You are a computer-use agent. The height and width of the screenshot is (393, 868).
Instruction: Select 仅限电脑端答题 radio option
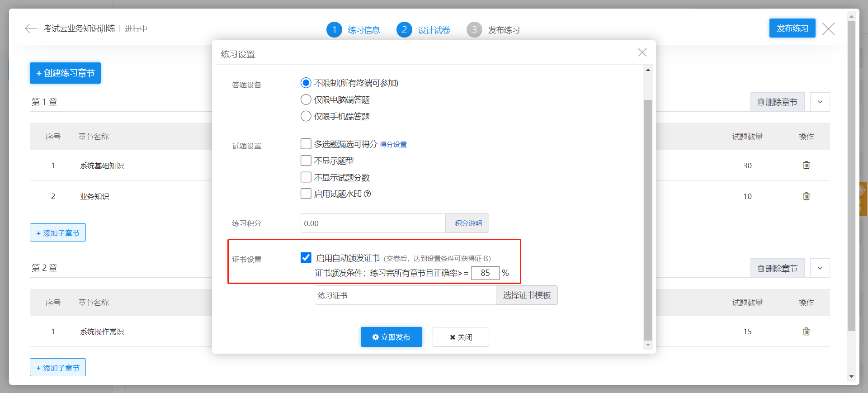click(x=306, y=99)
